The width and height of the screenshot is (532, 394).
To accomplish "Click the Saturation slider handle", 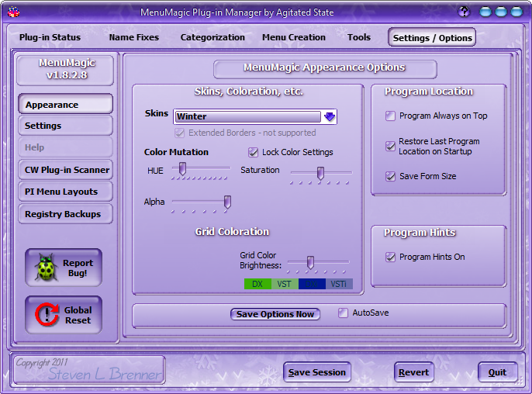I will click(320, 174).
